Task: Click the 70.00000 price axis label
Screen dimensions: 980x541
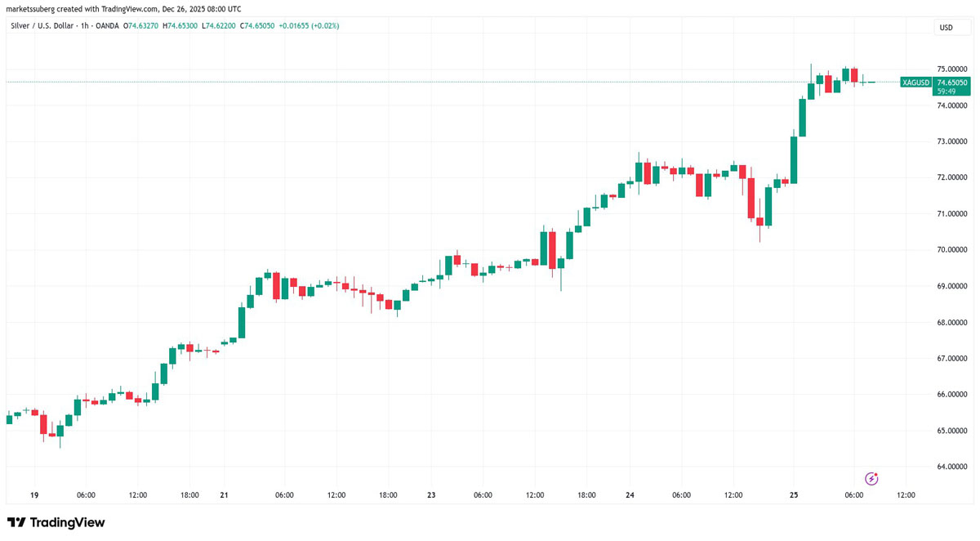Action: (953, 249)
